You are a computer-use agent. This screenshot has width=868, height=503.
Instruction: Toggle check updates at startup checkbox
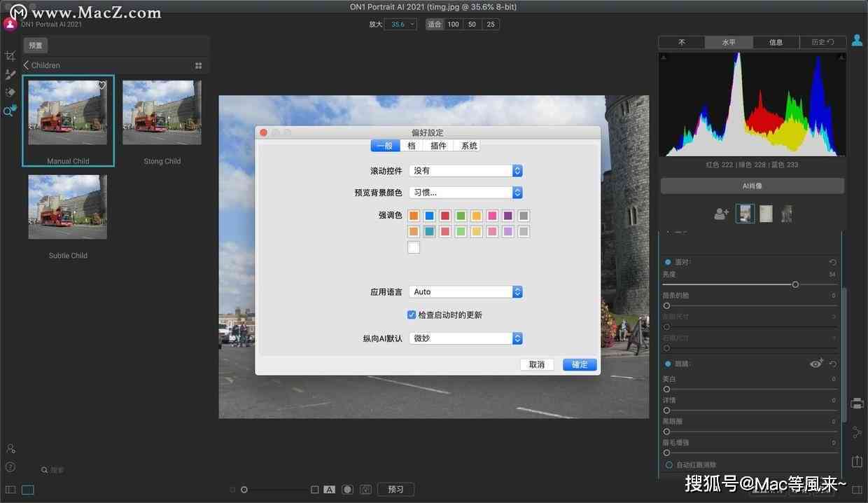click(x=412, y=315)
